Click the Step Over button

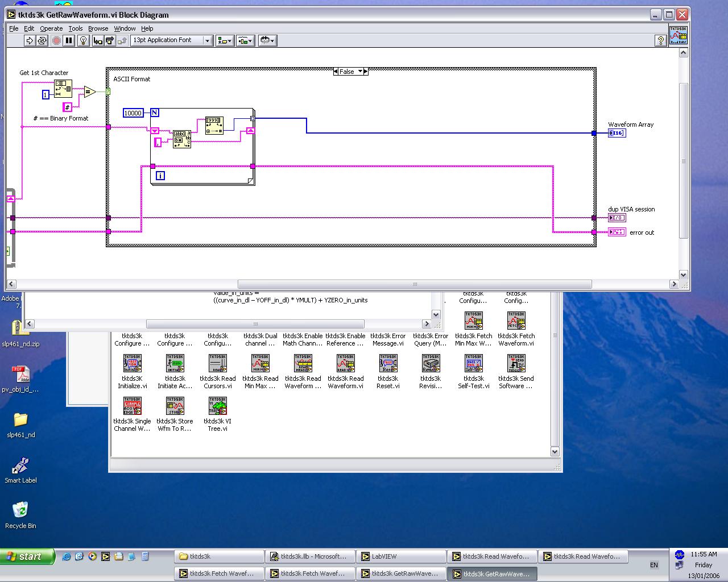point(110,40)
